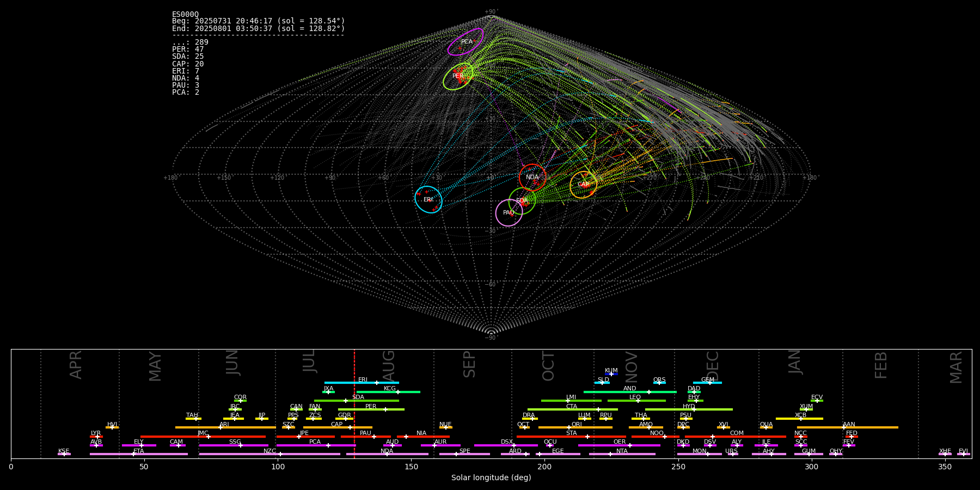Select the Beg timestamp line in legend
The height and width of the screenshot is (490, 980).
click(259, 21)
